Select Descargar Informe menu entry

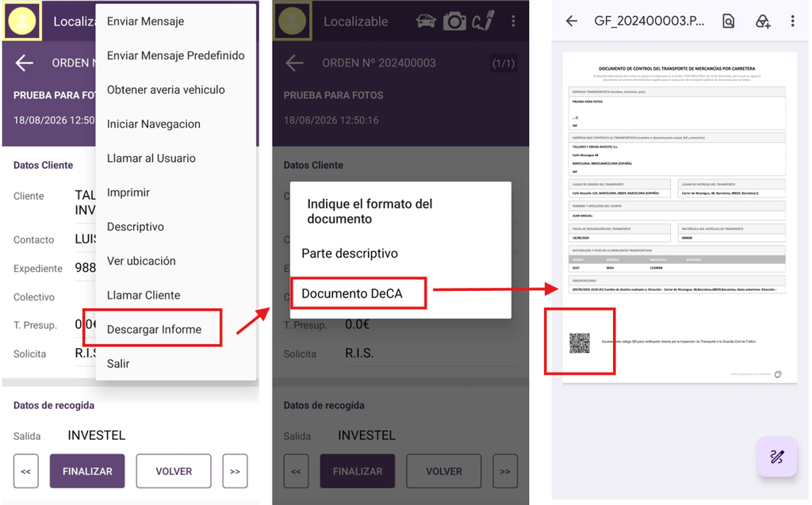click(154, 330)
